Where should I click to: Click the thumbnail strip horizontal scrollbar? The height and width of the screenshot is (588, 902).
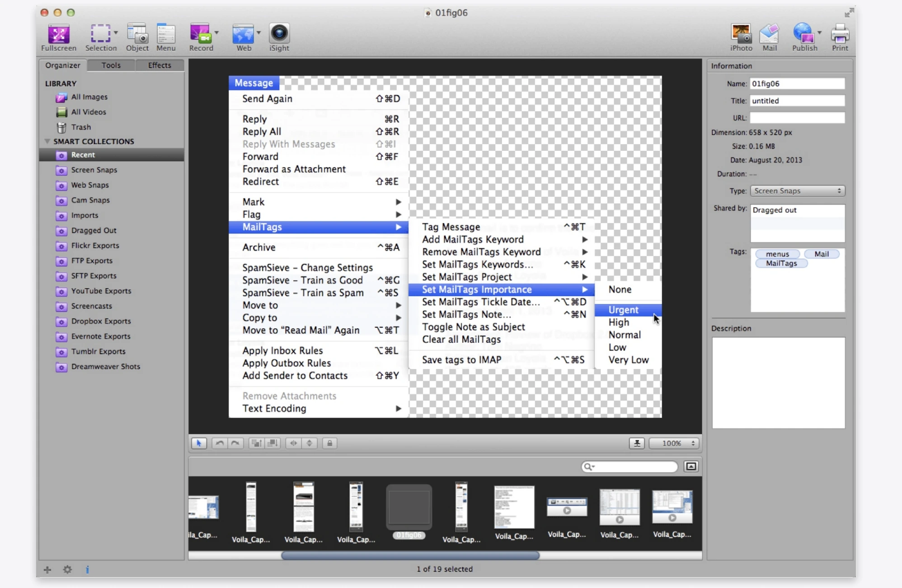(x=410, y=555)
